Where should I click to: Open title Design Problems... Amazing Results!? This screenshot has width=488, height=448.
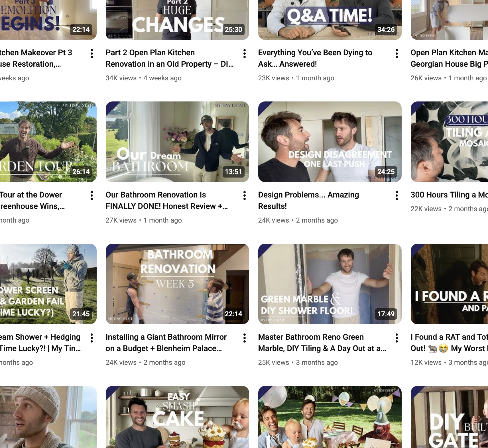[x=308, y=200]
